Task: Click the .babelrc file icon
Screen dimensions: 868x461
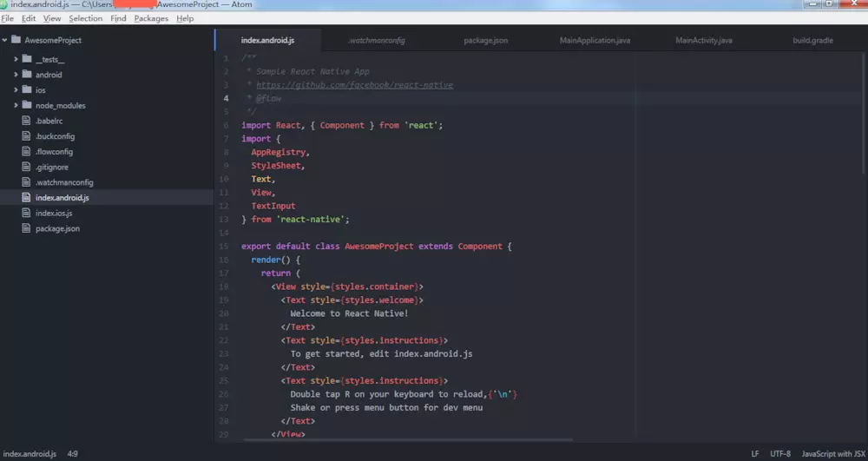Action: (27, 121)
